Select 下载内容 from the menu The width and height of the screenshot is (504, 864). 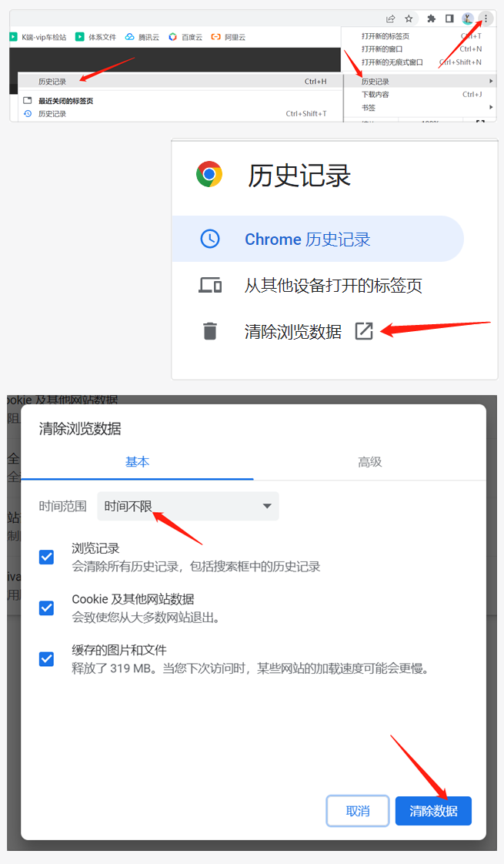pos(419,94)
